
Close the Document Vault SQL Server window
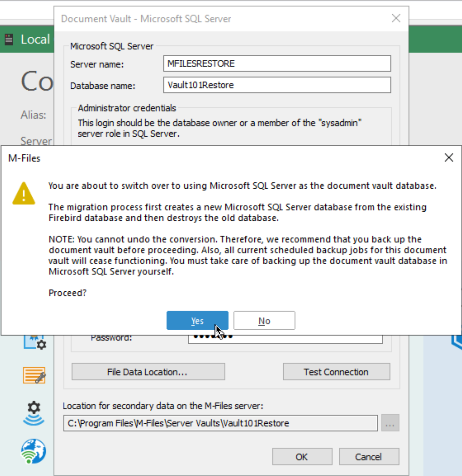pos(396,18)
